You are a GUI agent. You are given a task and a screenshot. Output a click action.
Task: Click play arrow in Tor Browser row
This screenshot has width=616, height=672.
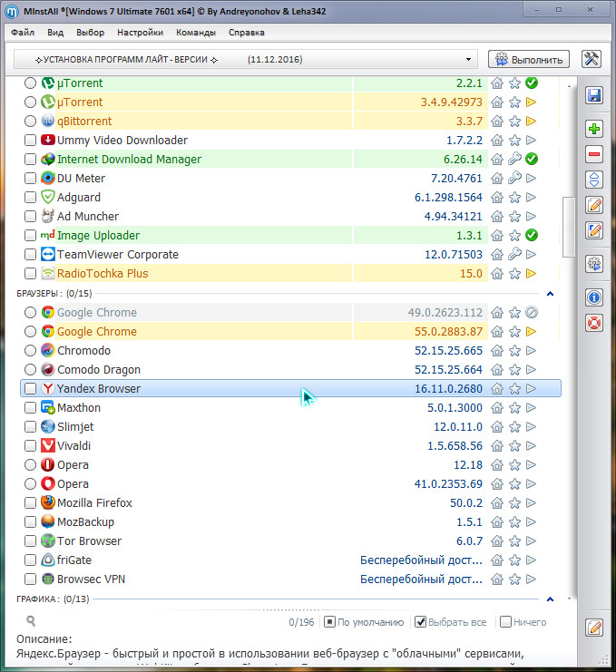[531, 541]
